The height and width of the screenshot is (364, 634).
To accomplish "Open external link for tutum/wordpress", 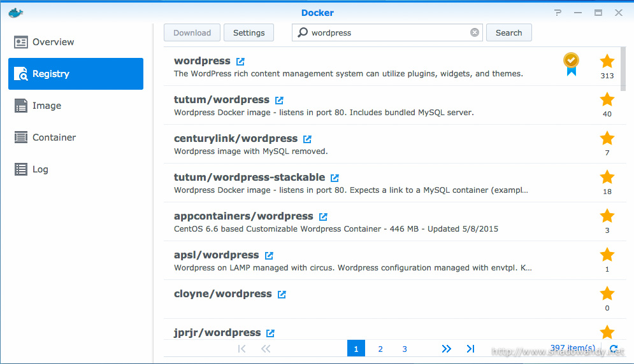I will click(x=279, y=100).
